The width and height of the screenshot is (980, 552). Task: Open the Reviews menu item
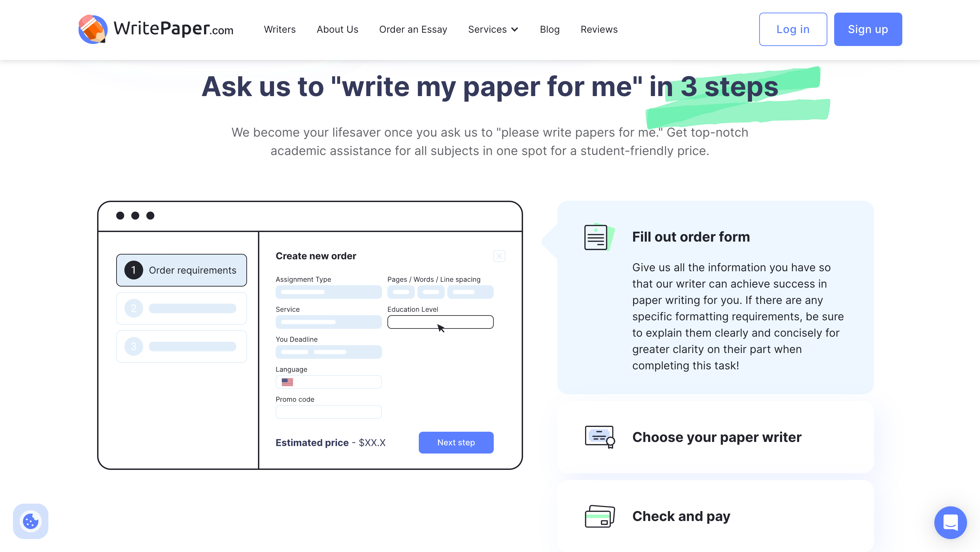pyautogui.click(x=599, y=30)
